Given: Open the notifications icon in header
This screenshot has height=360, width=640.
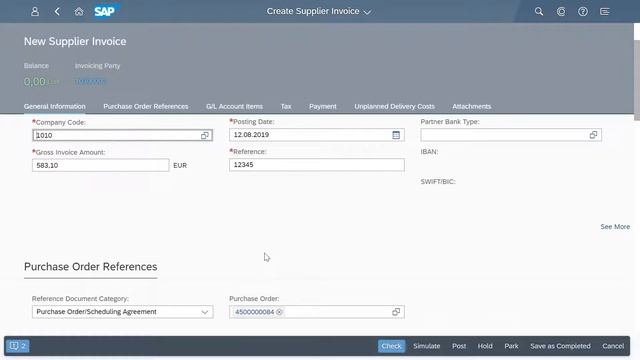Looking at the screenshot, I should pyautogui.click(x=605, y=11).
